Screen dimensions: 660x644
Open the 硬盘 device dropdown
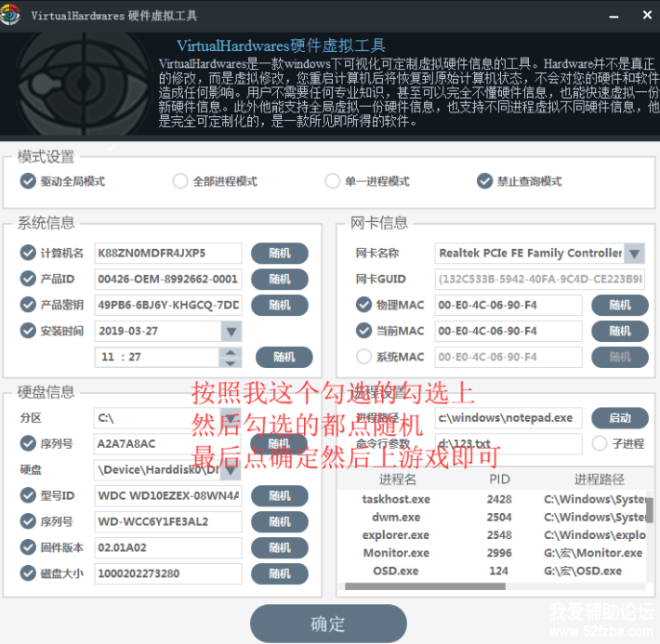[231, 469]
